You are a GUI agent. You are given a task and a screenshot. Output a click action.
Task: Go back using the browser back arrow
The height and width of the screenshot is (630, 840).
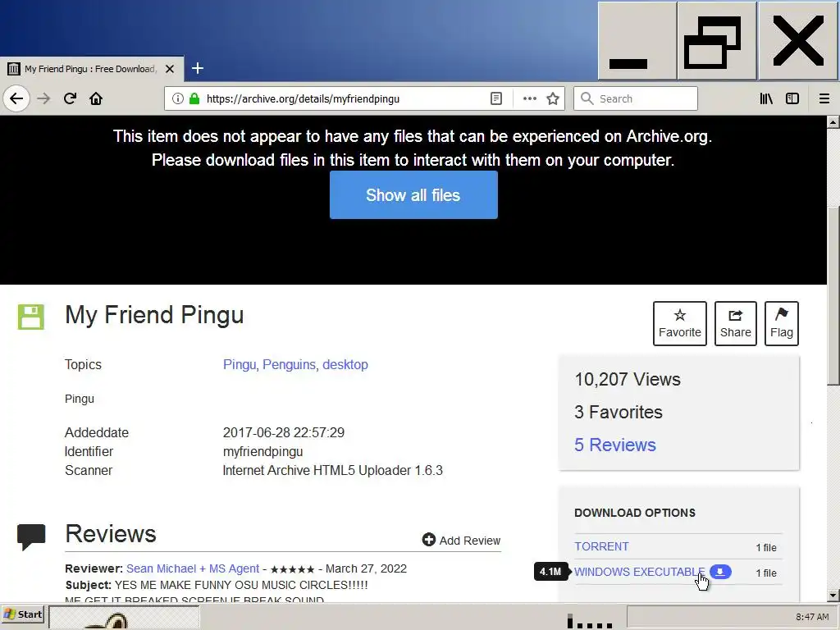point(16,98)
